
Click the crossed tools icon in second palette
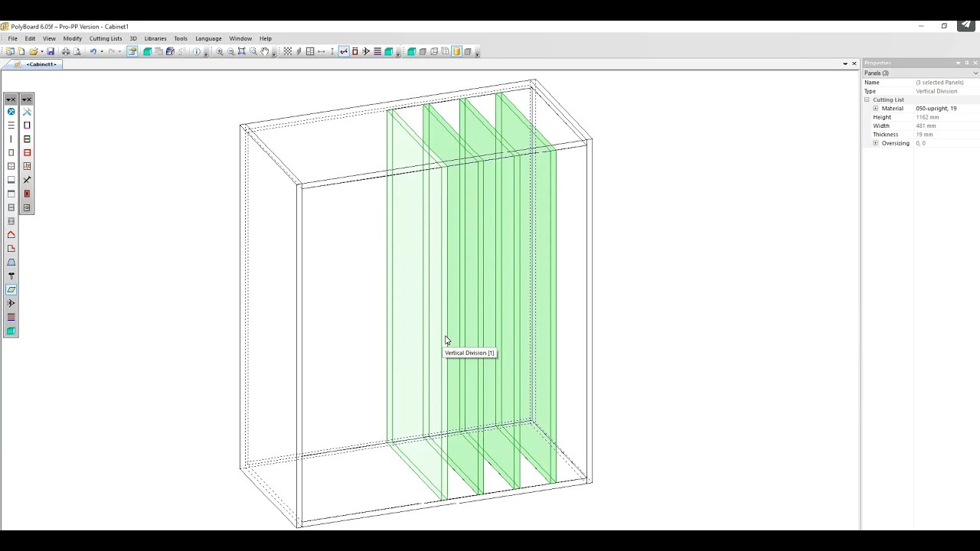point(27,112)
